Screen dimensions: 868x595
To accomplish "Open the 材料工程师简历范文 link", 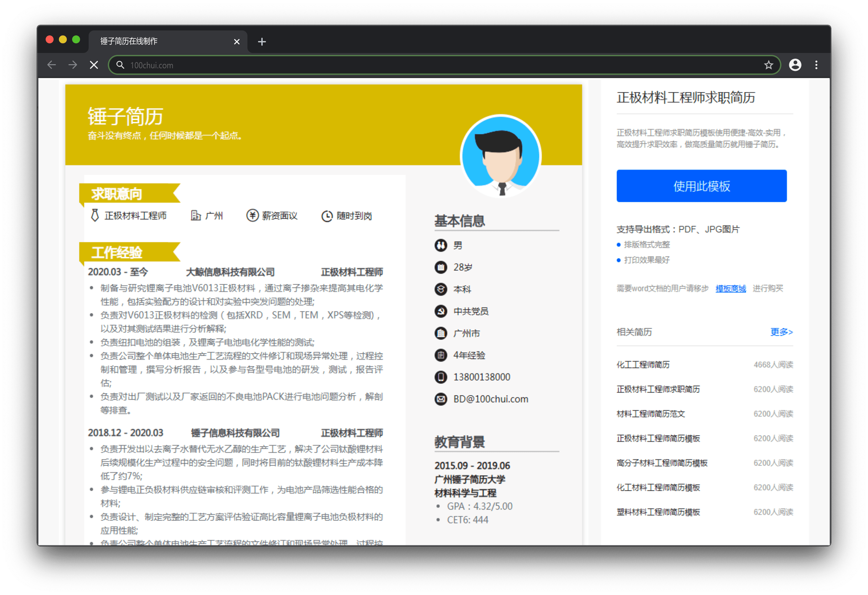I will [651, 414].
